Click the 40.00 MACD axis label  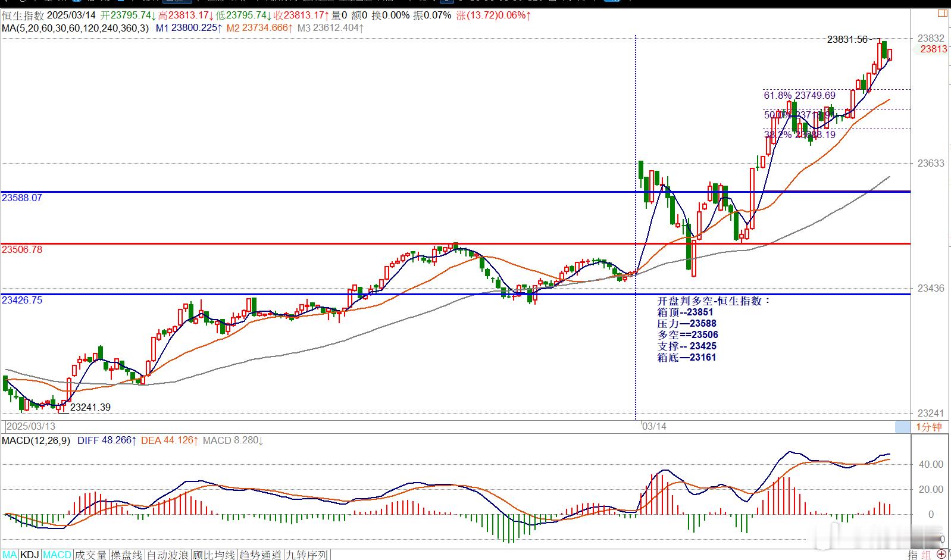[931, 464]
